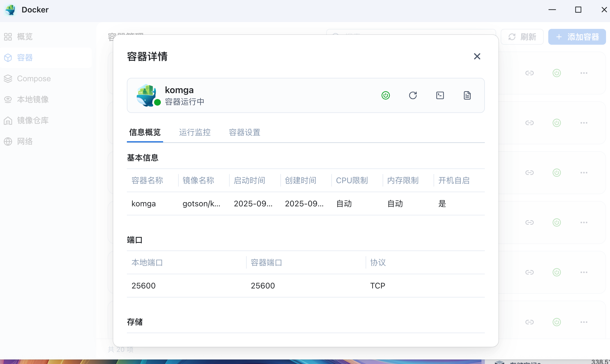Open Compose section in sidebar
This screenshot has height=364, width=610.
point(34,79)
